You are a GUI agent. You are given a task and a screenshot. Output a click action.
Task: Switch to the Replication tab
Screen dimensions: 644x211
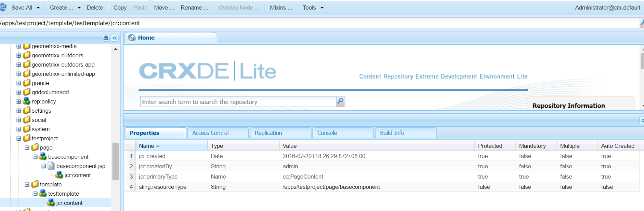coord(280,133)
